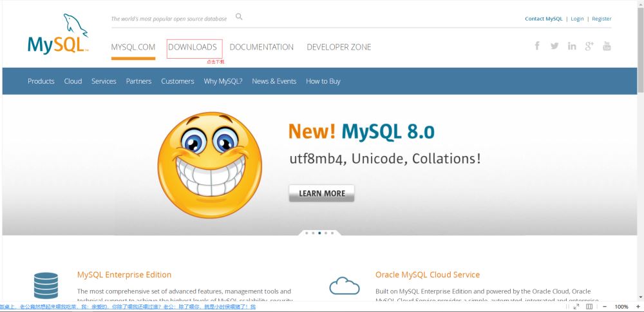This screenshot has height=312, width=644.
Task: Click the Contact MySQL link
Action: (x=544, y=19)
